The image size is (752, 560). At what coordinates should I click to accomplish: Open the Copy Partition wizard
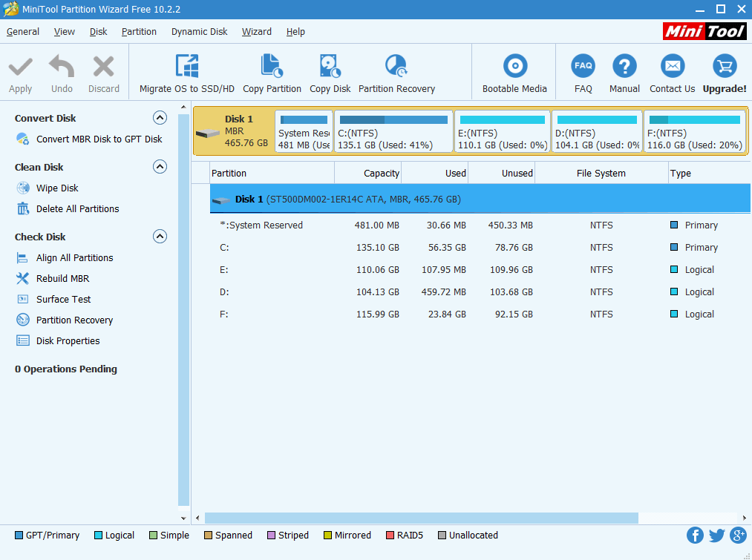point(272,67)
